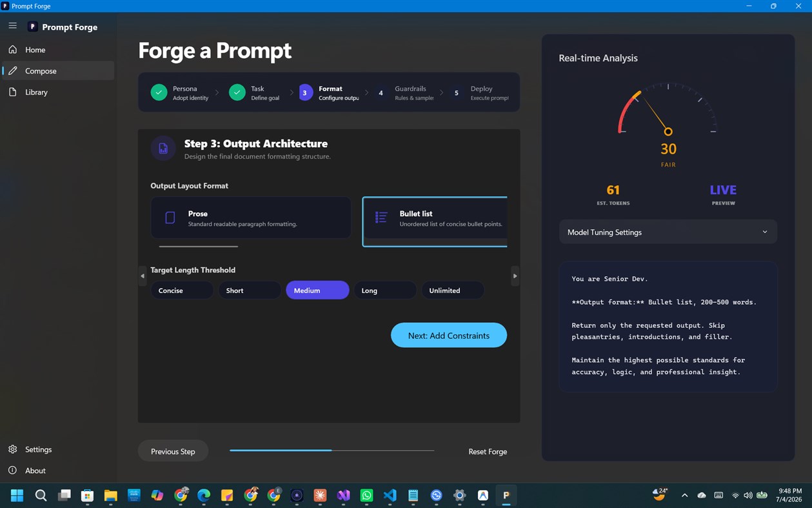Select the Format step 3

coord(329,92)
